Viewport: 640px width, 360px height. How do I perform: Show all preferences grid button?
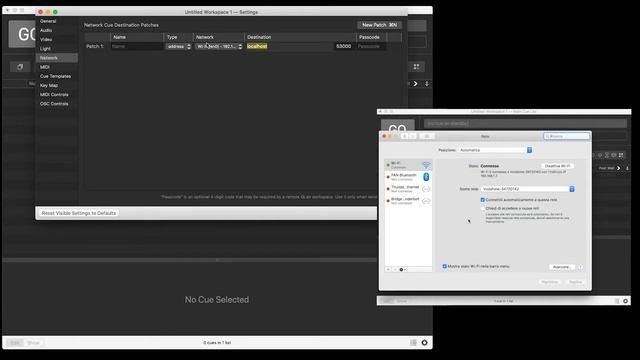coord(427,136)
